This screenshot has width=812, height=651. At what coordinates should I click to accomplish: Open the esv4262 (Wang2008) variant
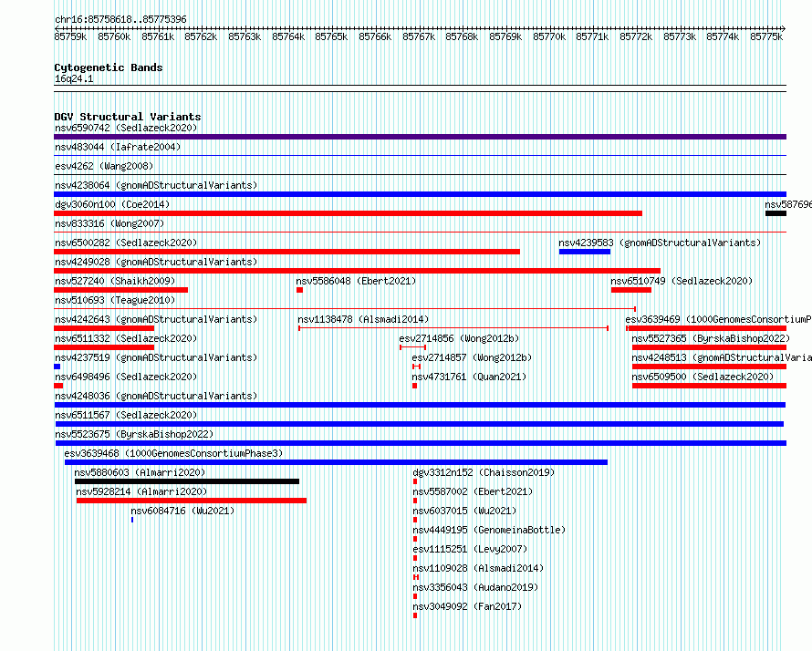point(104,166)
